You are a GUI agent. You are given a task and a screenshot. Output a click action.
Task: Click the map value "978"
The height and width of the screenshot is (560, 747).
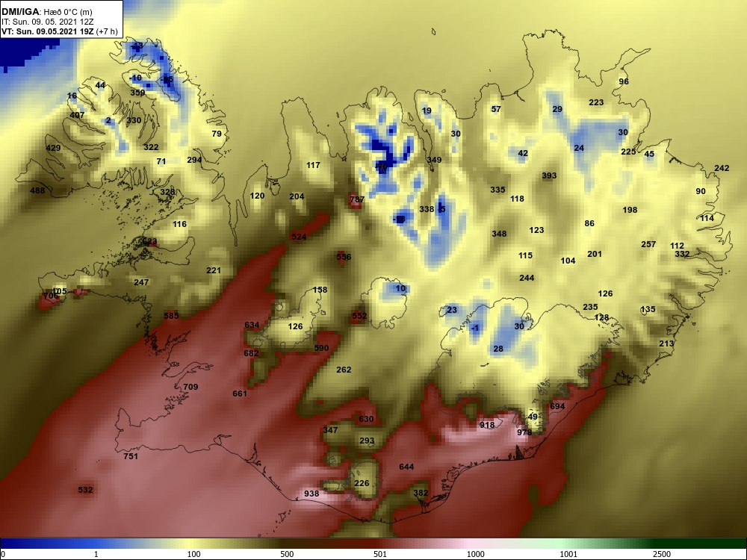524,432
